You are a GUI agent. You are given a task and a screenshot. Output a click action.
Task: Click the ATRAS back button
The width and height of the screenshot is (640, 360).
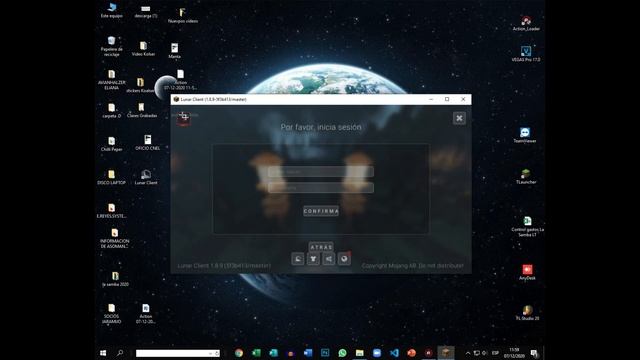click(x=321, y=247)
